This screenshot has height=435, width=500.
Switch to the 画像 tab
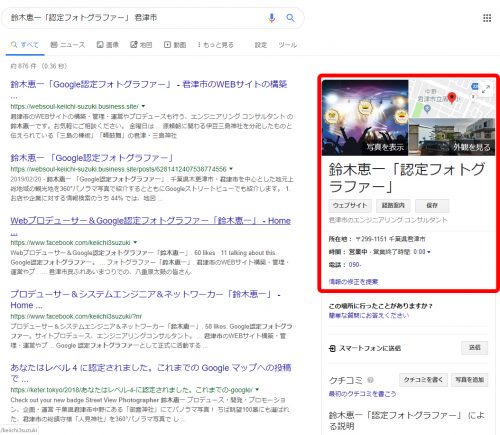pyautogui.click(x=108, y=45)
